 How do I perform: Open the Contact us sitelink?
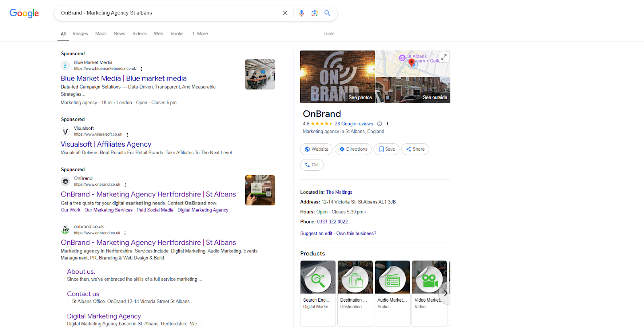click(83, 294)
